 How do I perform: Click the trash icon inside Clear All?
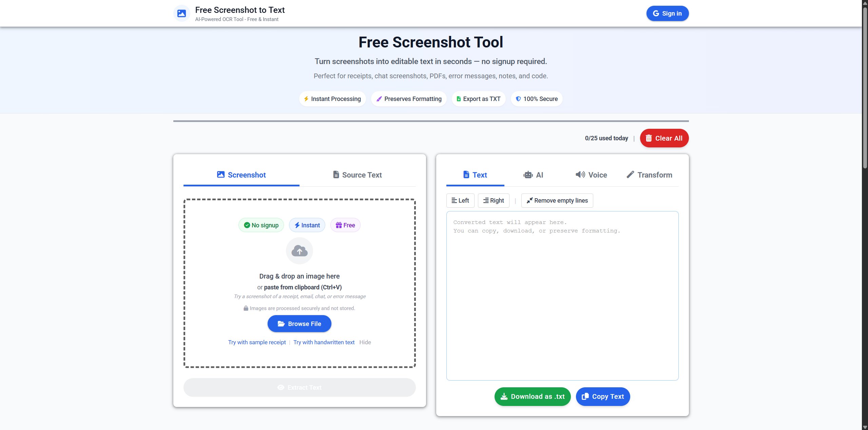point(649,138)
